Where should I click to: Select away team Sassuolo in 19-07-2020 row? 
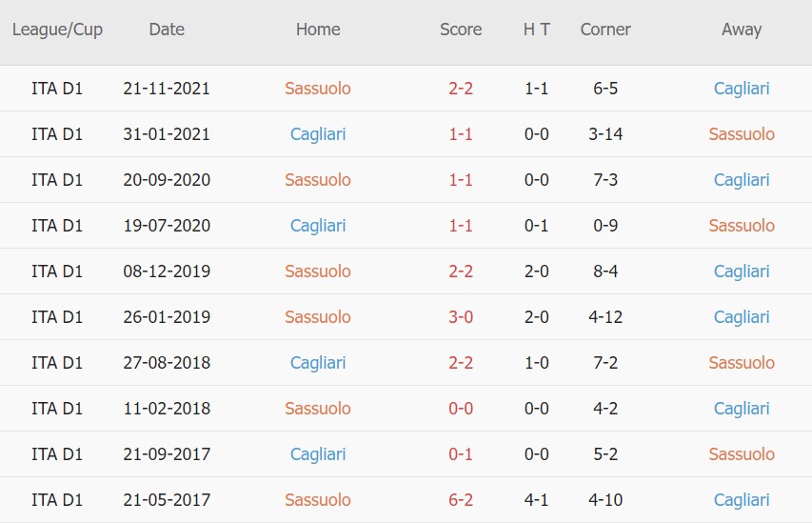click(742, 226)
